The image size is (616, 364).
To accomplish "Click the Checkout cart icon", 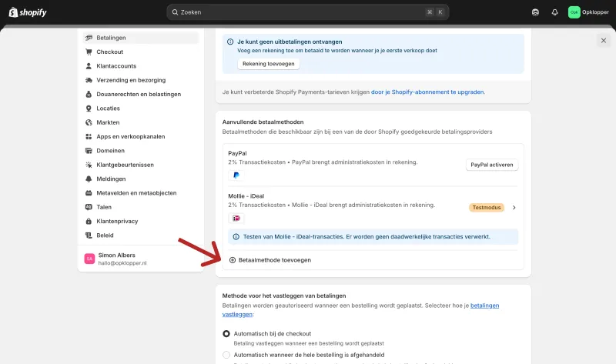I will pyautogui.click(x=89, y=52).
